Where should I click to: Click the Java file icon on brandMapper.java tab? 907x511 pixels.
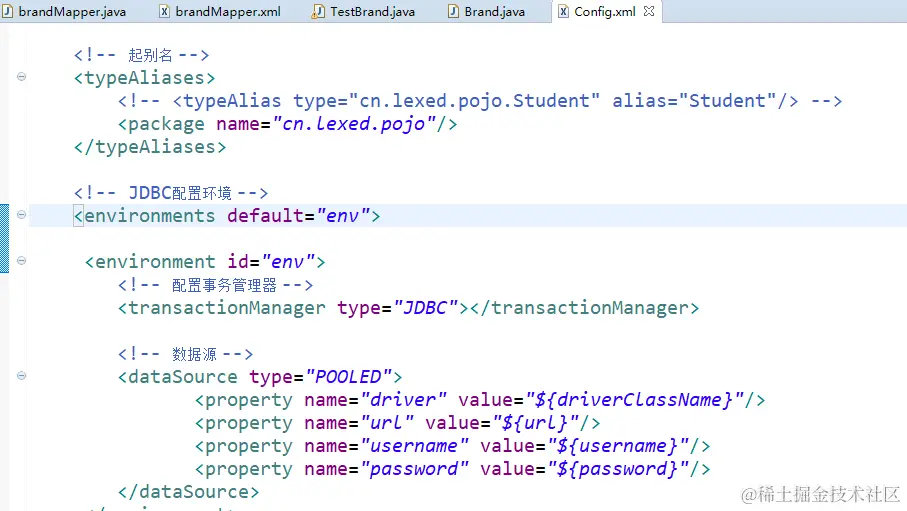(7, 12)
